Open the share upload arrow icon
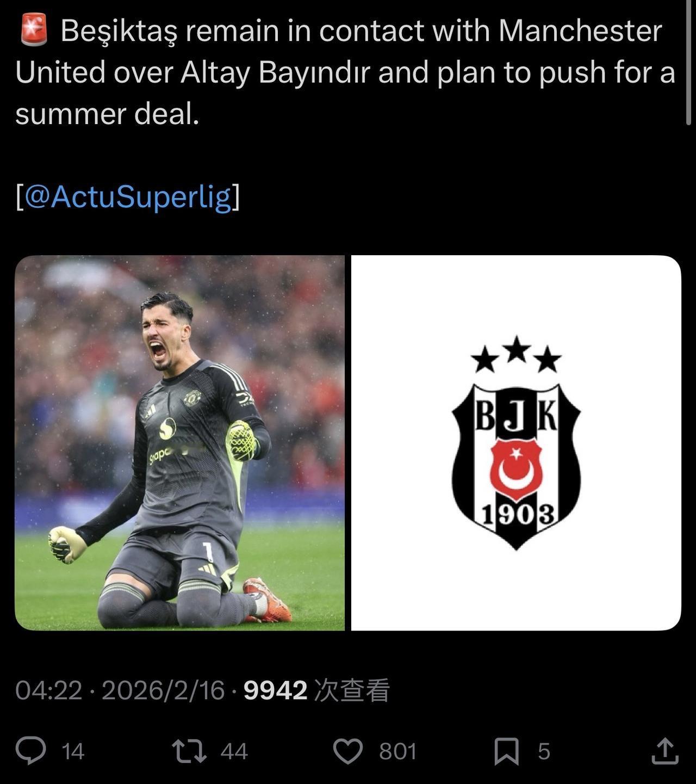This screenshot has height=784, width=696. [x=664, y=751]
